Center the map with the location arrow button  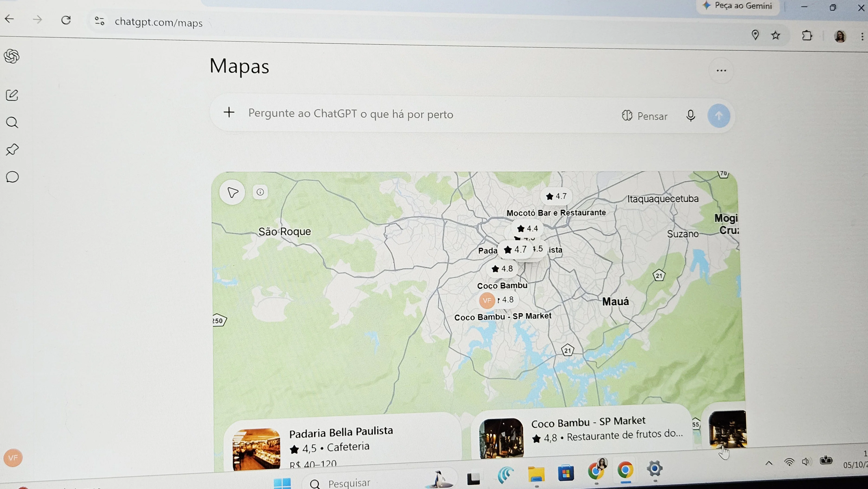(x=233, y=192)
